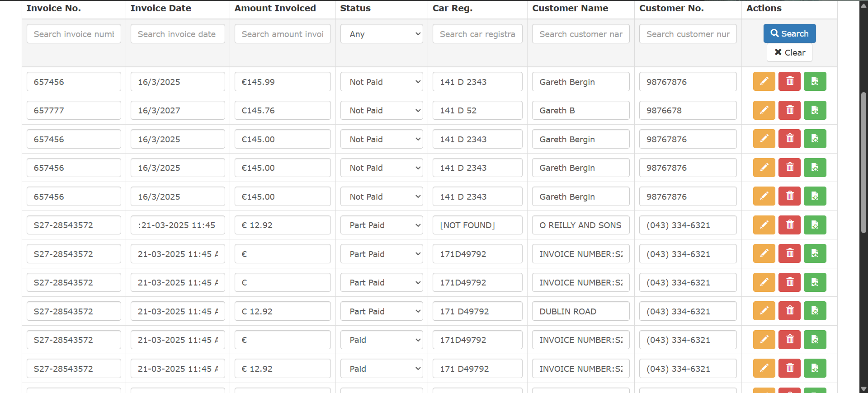The width and height of the screenshot is (868, 393).
Task: Click into Search car registration filter box
Action: pyautogui.click(x=477, y=34)
